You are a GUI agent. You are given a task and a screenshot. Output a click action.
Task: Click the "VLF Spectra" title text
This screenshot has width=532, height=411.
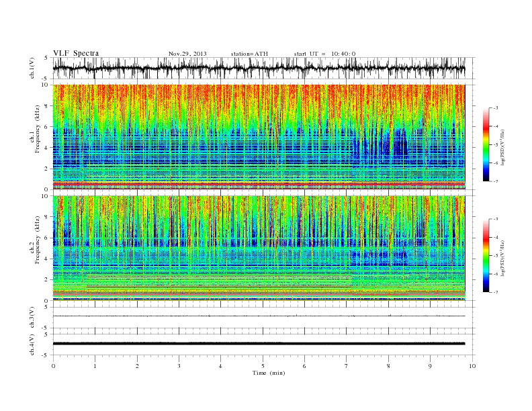pos(76,53)
